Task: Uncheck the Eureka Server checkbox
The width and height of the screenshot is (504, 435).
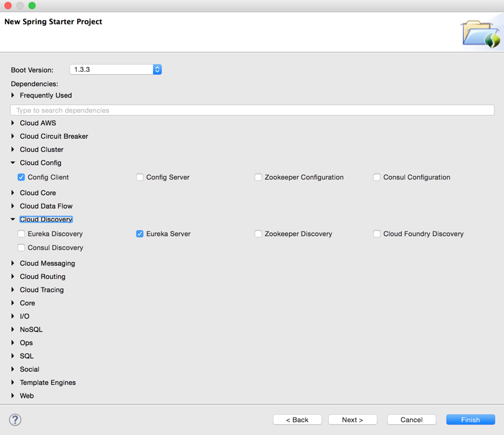Action: point(140,234)
